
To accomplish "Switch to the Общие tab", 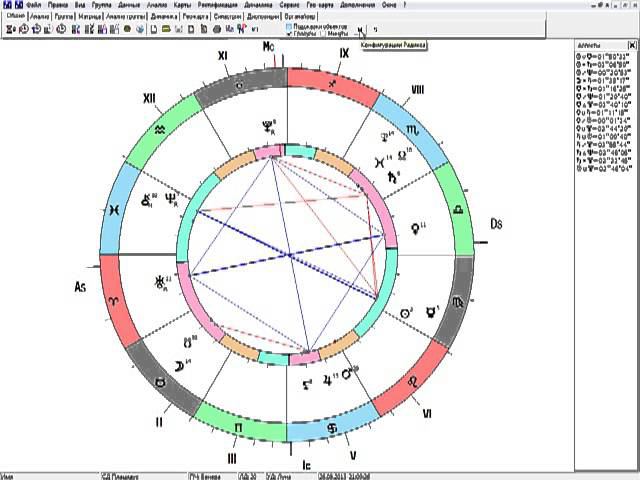I will (16, 16).
